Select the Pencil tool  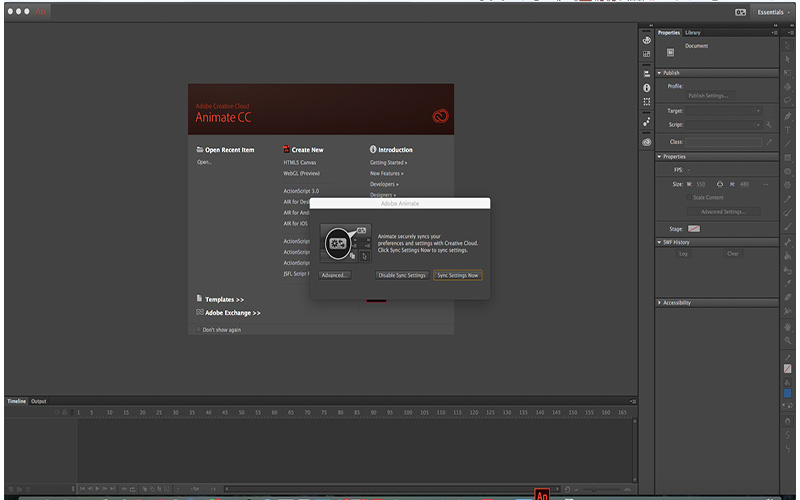[x=787, y=199]
